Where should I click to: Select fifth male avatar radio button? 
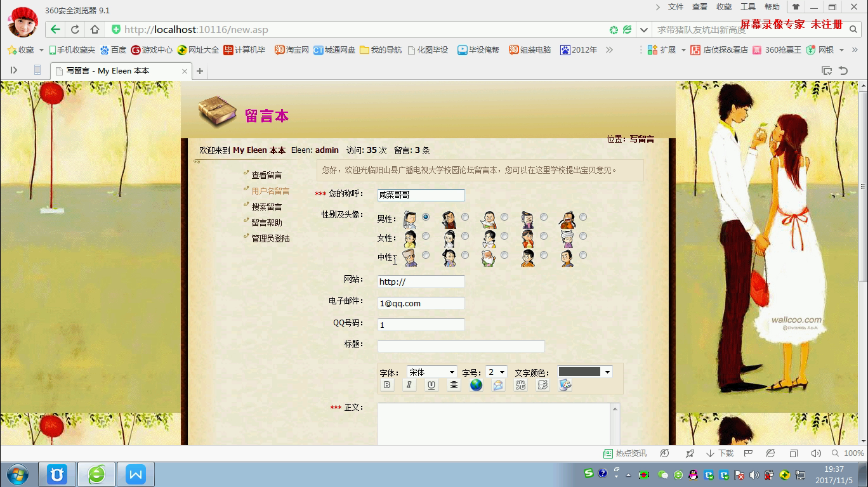coord(583,217)
